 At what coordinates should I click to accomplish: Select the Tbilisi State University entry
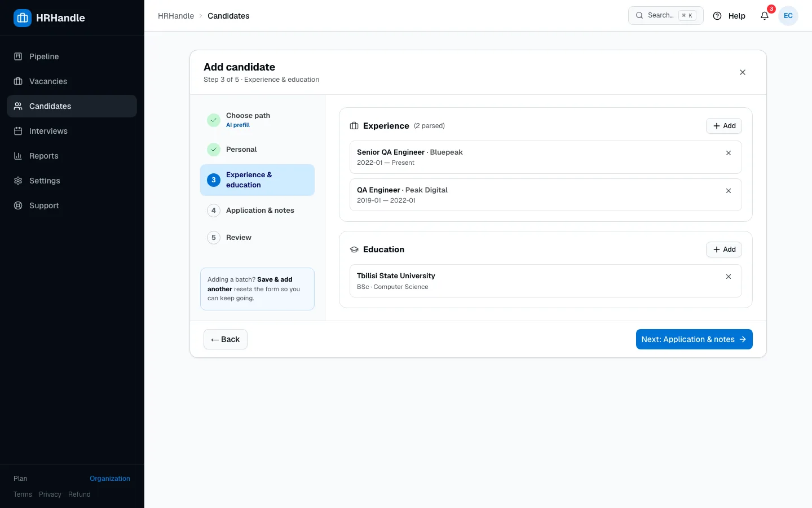pos(545,281)
